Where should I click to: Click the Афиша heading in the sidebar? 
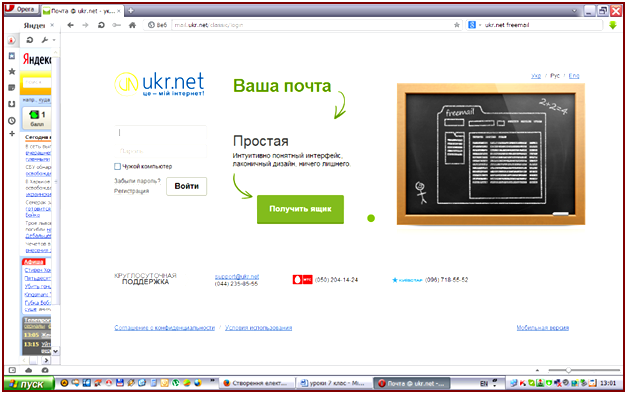[x=34, y=262]
